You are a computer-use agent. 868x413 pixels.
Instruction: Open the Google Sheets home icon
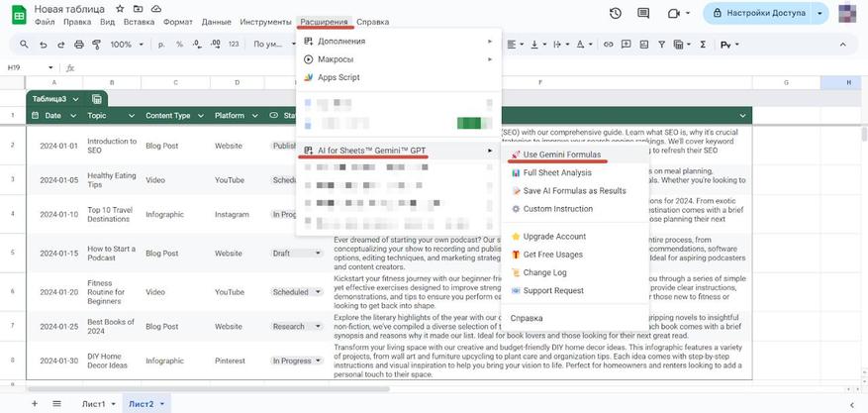(x=20, y=15)
